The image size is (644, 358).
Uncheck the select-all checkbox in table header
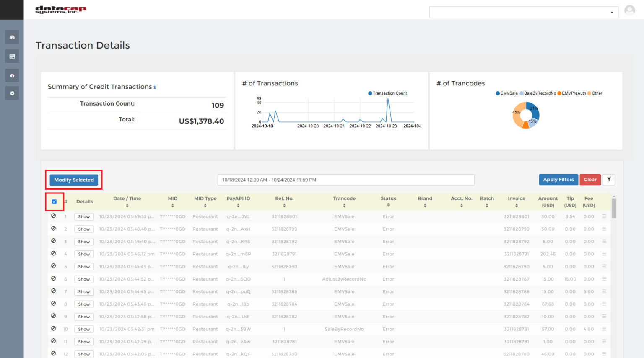(x=55, y=201)
